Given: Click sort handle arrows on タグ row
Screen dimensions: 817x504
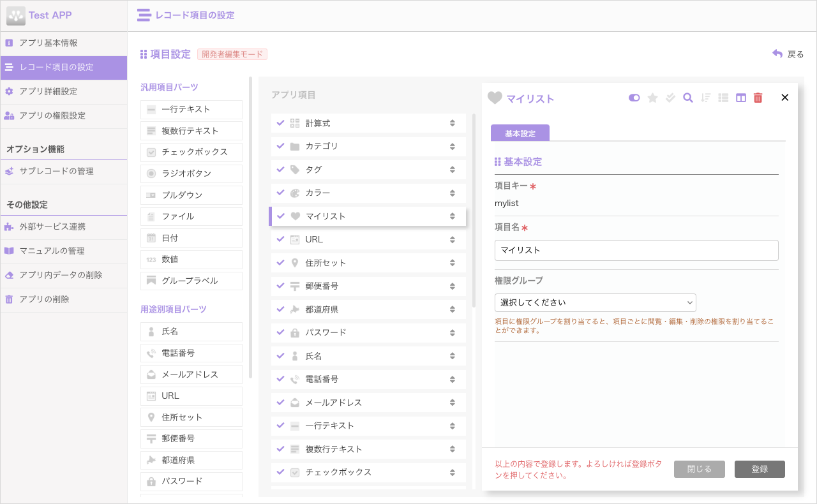Looking at the screenshot, I should click(x=453, y=170).
